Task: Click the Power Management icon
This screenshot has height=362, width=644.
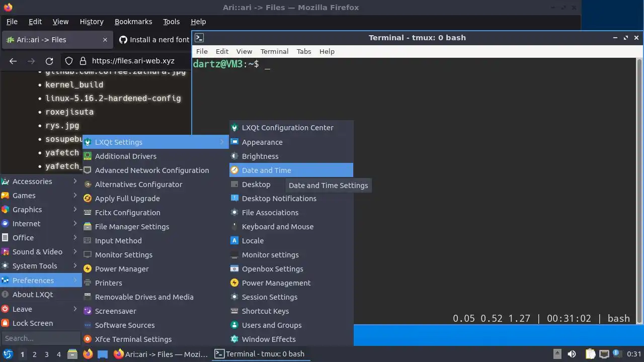Action: click(x=234, y=283)
